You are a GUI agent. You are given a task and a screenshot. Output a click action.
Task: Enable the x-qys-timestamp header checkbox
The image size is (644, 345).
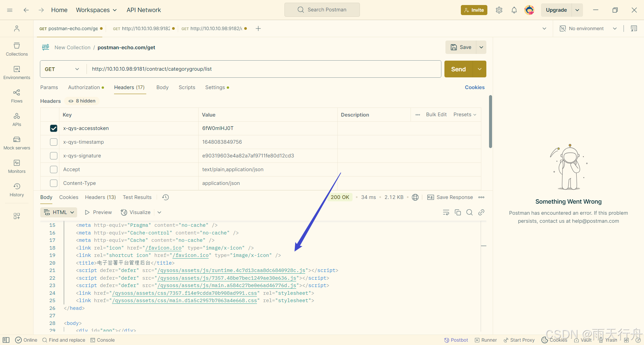pyautogui.click(x=54, y=142)
